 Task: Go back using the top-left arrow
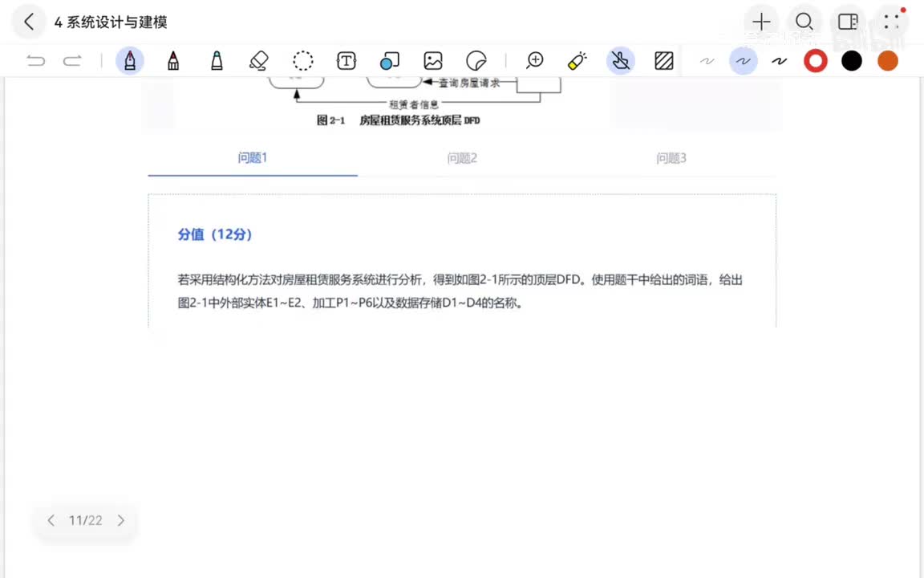pyautogui.click(x=28, y=22)
